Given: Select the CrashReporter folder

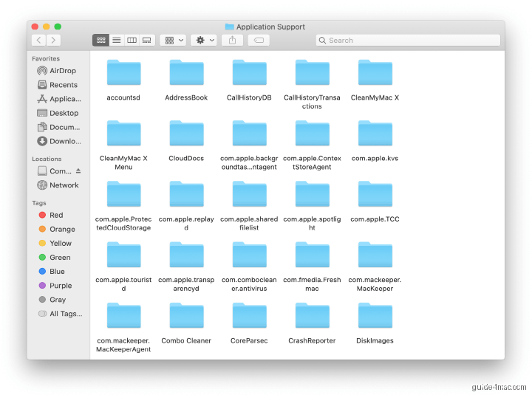Looking at the screenshot, I should coord(312,315).
